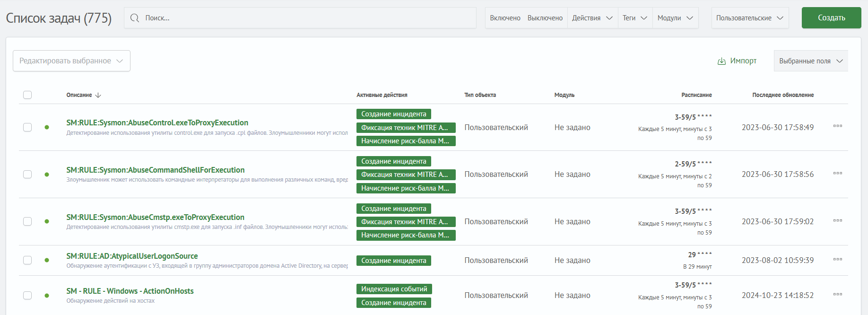Click the Описание column header
Viewport: 868px width, 315px height.
(79, 95)
